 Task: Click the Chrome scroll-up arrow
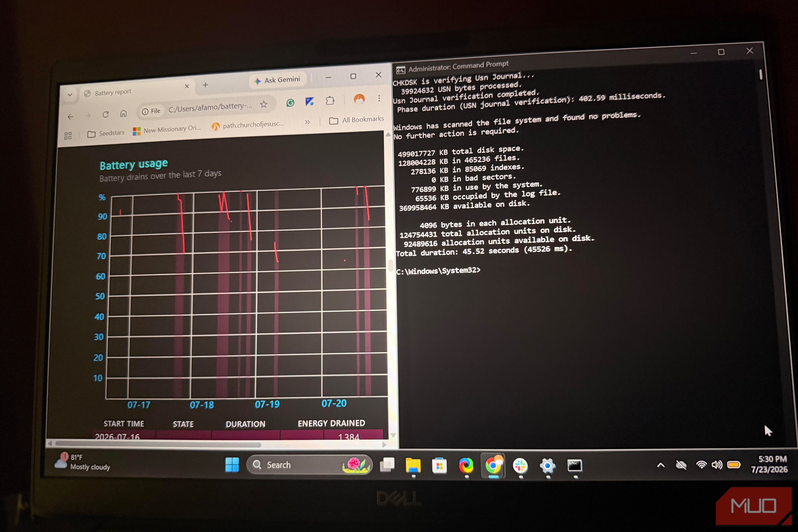[x=388, y=134]
